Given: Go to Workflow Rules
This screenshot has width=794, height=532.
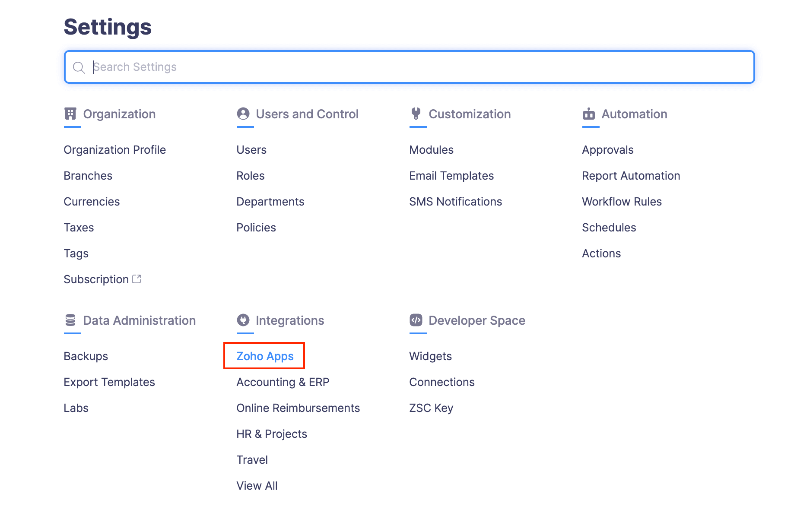Looking at the screenshot, I should pyautogui.click(x=622, y=202).
